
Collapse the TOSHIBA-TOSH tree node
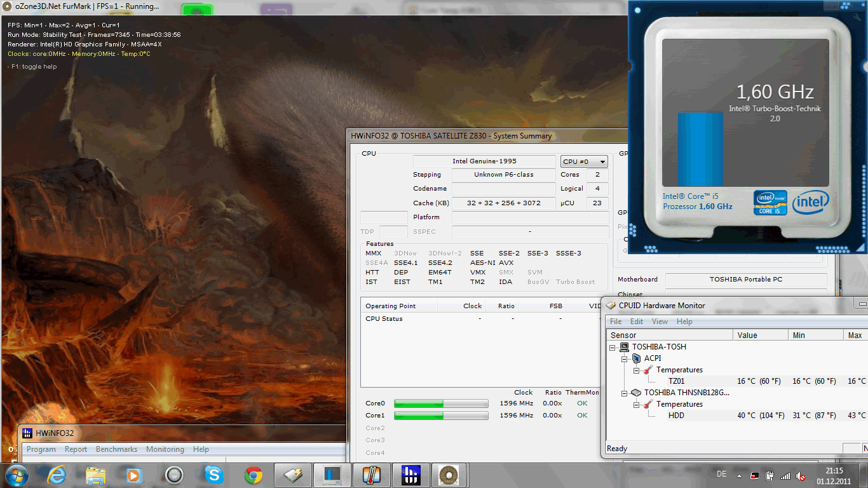coord(613,348)
